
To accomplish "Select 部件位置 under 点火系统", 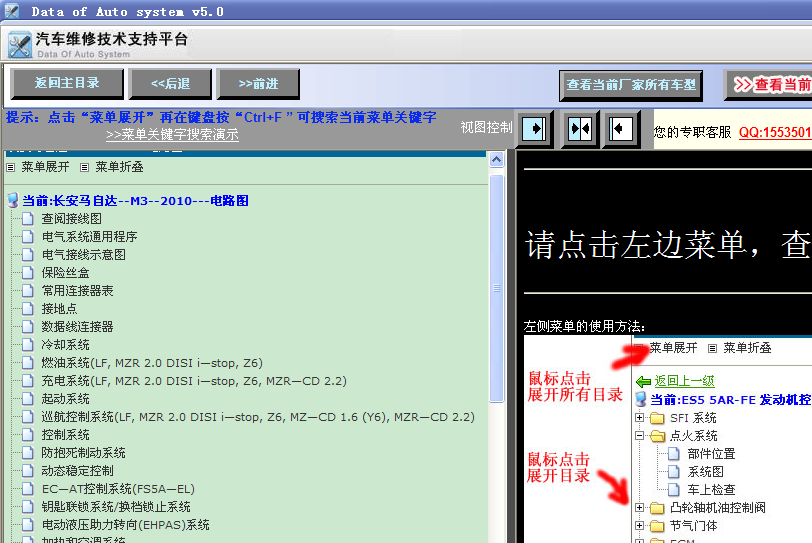I will coord(711,454).
